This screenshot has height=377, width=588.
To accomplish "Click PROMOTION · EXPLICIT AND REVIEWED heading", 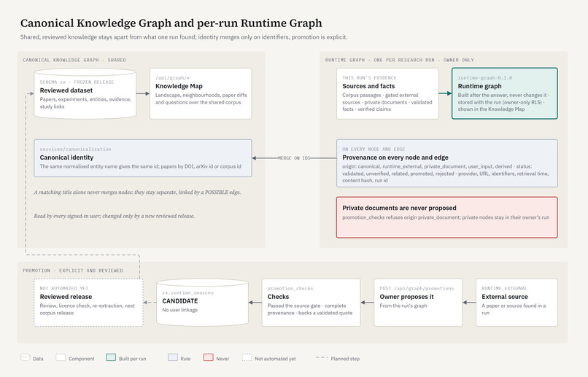I will pos(73,271).
